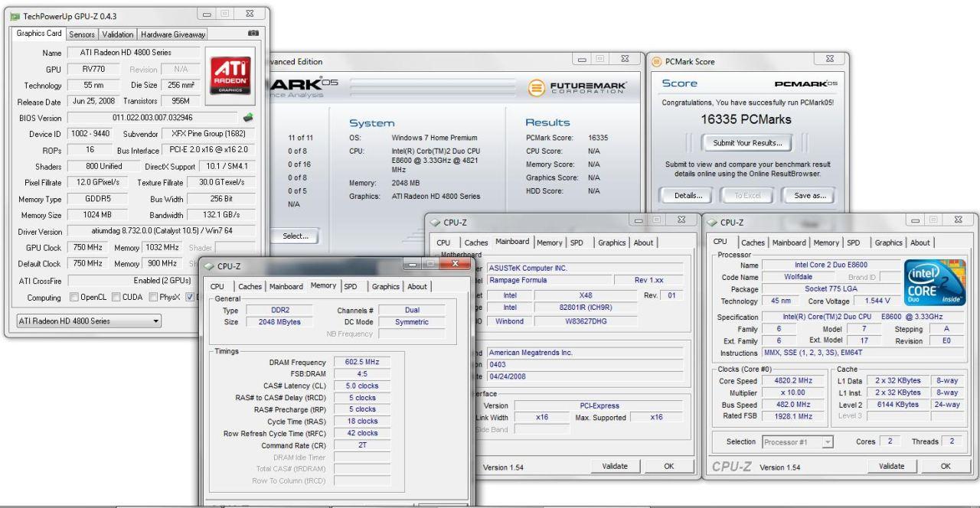
Task: Click the ATI Radeon logo in GPU-Z
Action: point(230,74)
